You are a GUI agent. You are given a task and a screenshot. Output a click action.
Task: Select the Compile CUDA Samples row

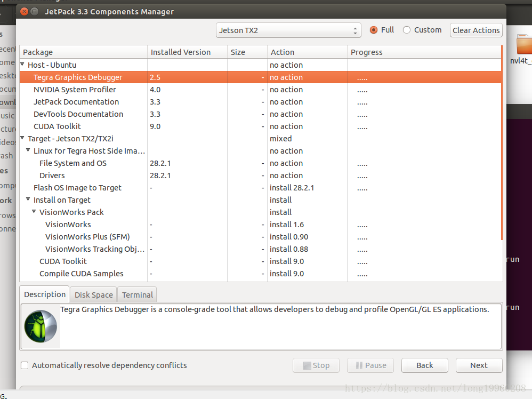point(260,274)
